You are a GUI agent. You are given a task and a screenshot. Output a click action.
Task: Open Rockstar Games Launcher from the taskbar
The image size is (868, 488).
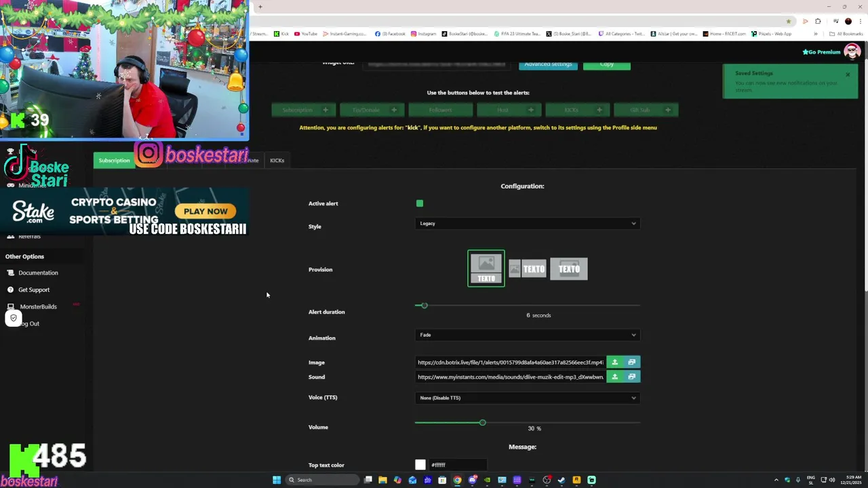click(x=576, y=480)
